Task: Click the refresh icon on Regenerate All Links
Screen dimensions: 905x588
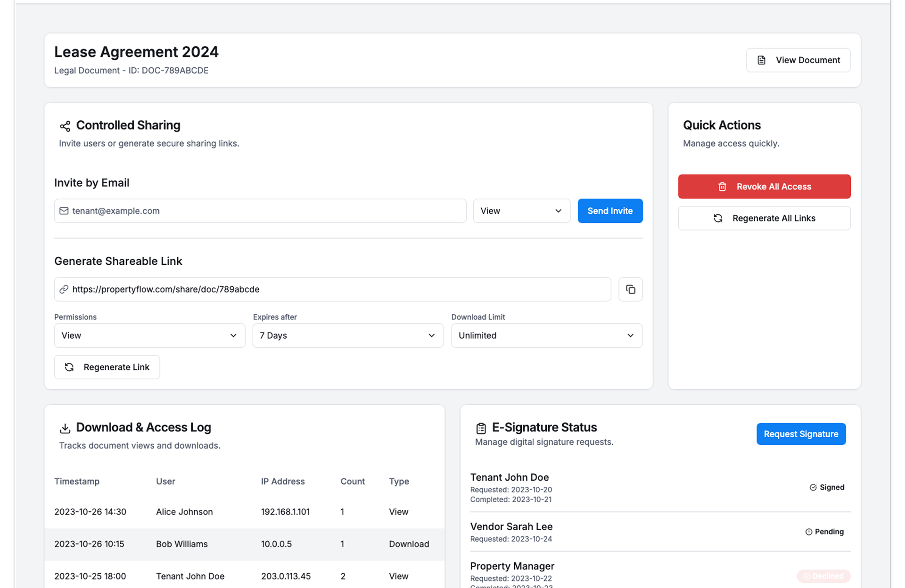Action: 718,218
